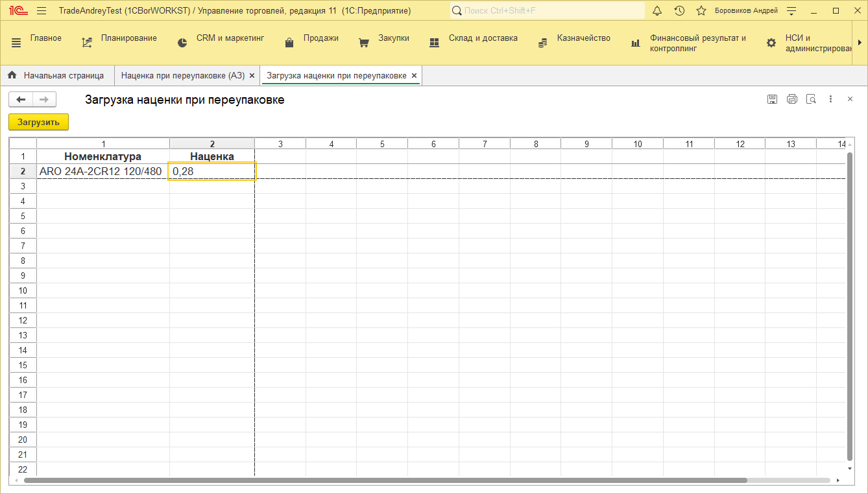Select cell with ARO 24A-2CR12 120/480
This screenshot has width=868, height=494.
[x=102, y=171]
